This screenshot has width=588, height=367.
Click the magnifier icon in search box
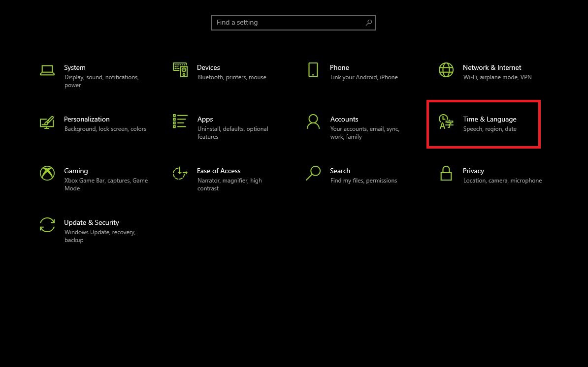click(369, 23)
